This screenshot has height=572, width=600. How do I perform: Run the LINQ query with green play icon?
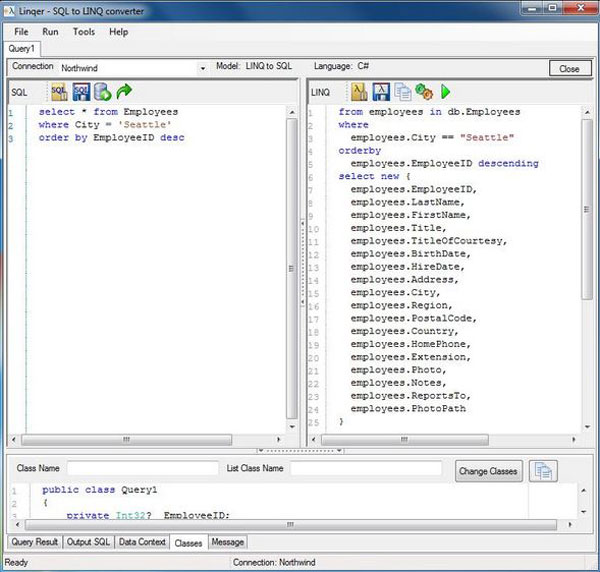pyautogui.click(x=445, y=92)
